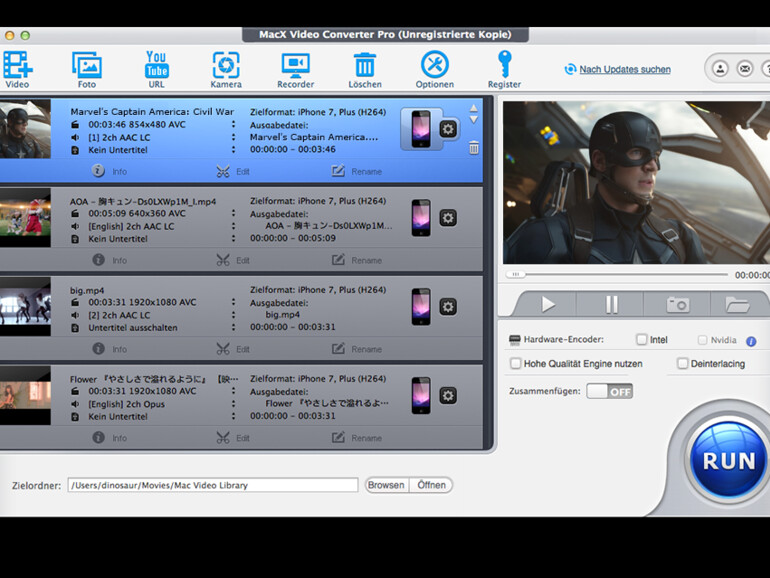The height and width of the screenshot is (578, 770).
Task: Click the Video add icon in toolbar
Action: 17,65
